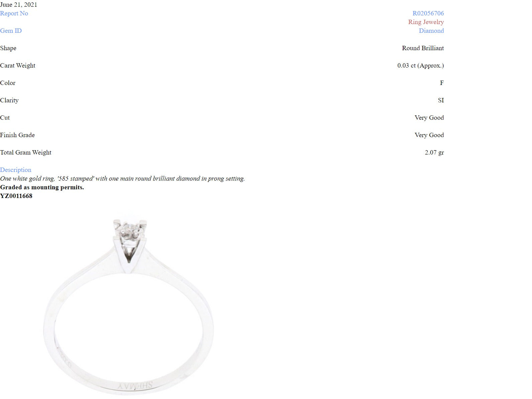Select the Round Brilliant shape value
The image size is (532, 399).
[423, 48]
